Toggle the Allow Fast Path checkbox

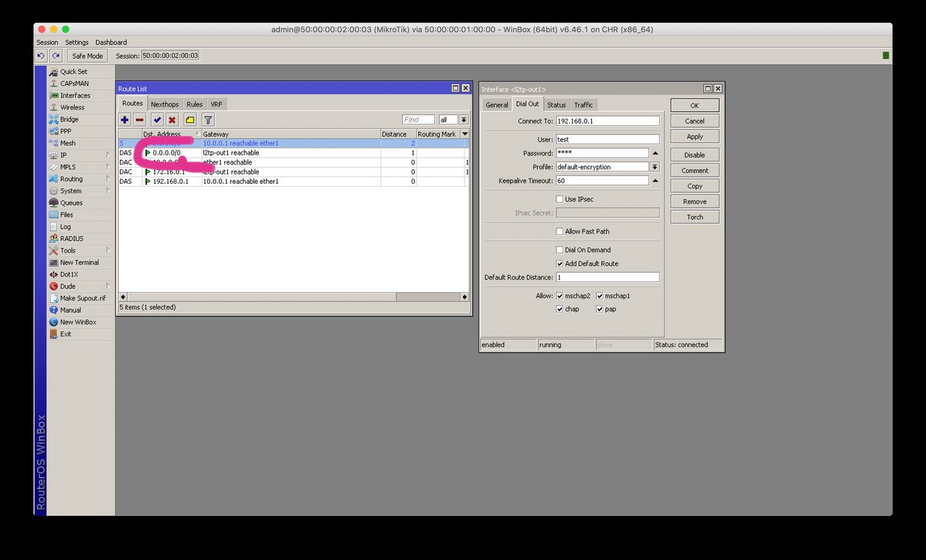[x=559, y=232]
